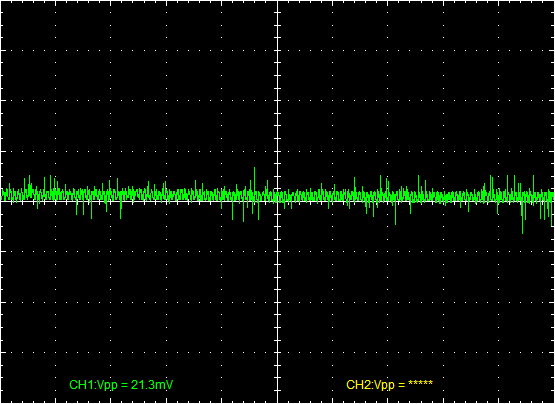
Task: Select the CH1:Vpp = 21.3mV measurement readout
Action: tap(121, 385)
